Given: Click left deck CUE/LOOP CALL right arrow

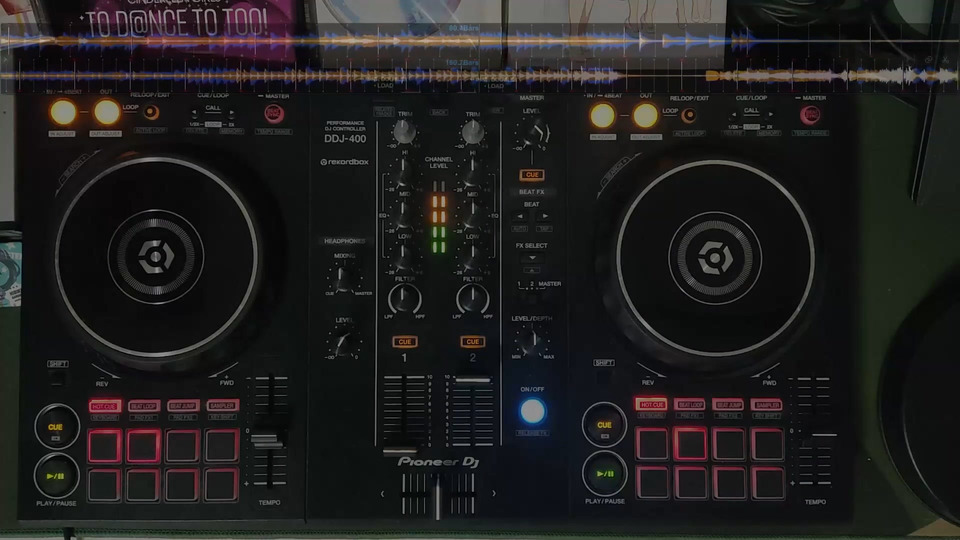Looking at the screenshot, I should point(231,113).
